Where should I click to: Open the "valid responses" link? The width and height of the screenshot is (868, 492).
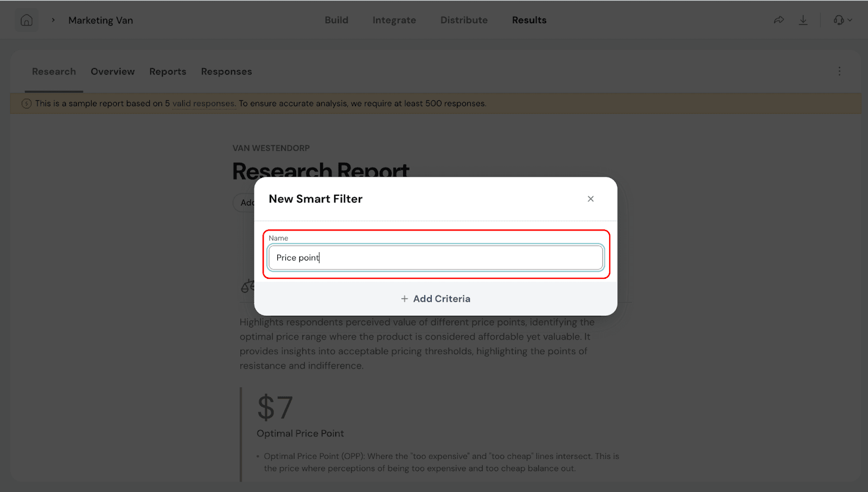(203, 104)
